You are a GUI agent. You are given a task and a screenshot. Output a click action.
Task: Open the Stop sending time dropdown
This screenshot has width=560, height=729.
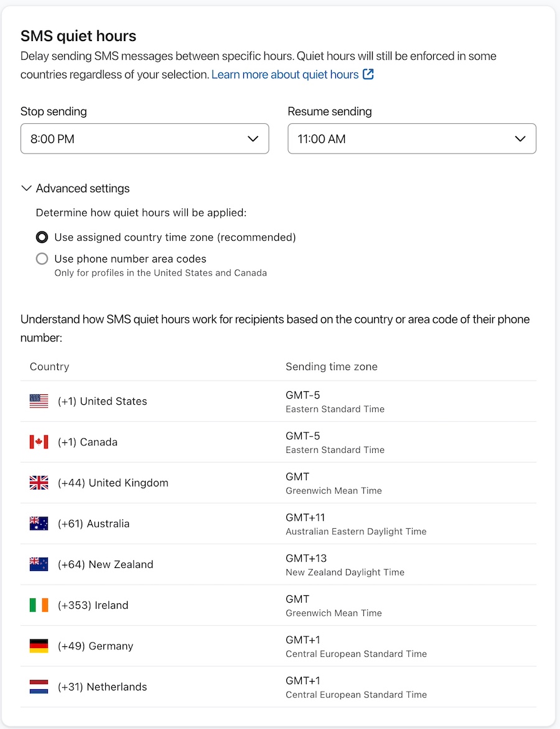[x=253, y=139]
